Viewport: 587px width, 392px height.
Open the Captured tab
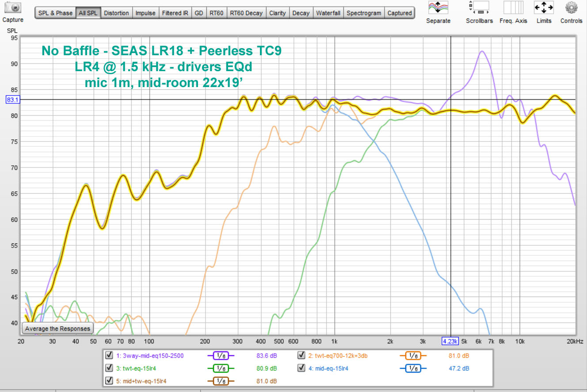coord(400,13)
